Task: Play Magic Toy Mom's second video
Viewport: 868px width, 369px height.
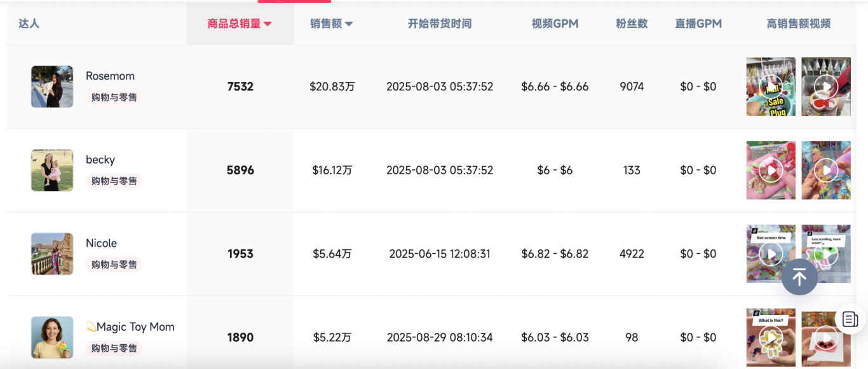Action: pos(825,337)
